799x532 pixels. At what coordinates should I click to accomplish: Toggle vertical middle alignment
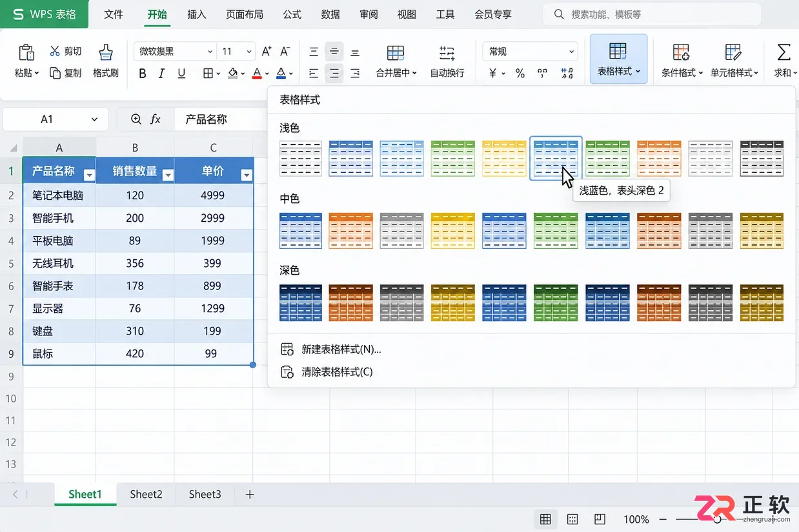(x=334, y=52)
